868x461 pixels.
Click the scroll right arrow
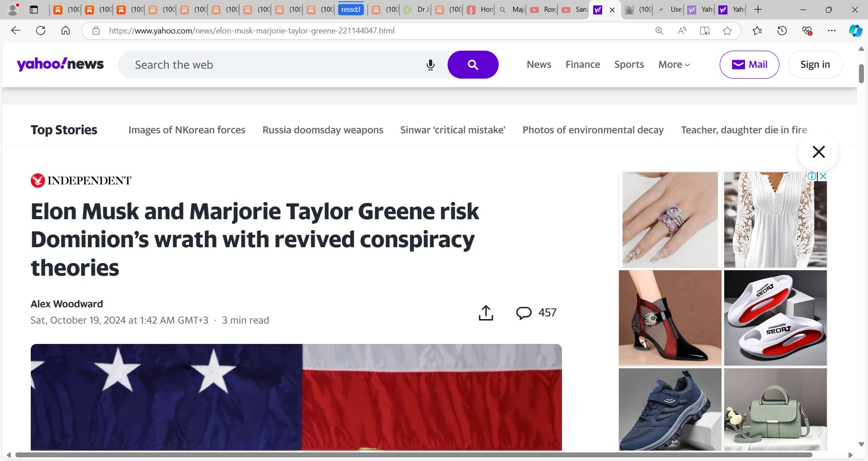pos(850,455)
